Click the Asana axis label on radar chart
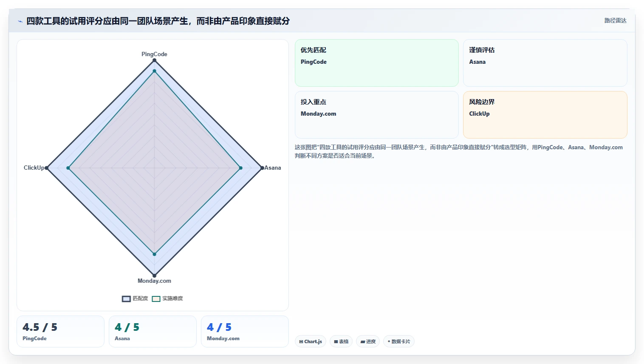The image size is (644, 364). click(x=273, y=168)
